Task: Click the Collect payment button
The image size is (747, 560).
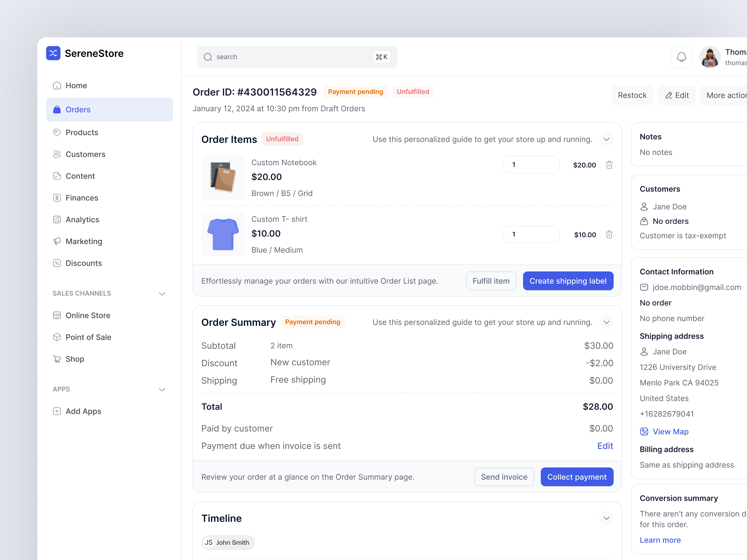Action: pos(577,477)
